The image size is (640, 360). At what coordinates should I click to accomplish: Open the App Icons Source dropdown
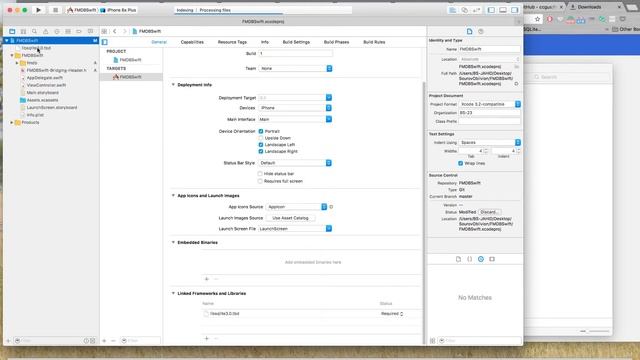click(x=297, y=207)
